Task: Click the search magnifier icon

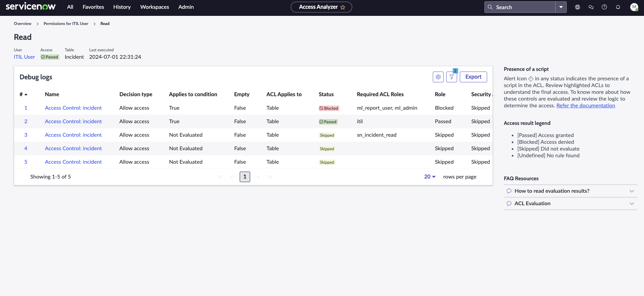Action: (490, 7)
